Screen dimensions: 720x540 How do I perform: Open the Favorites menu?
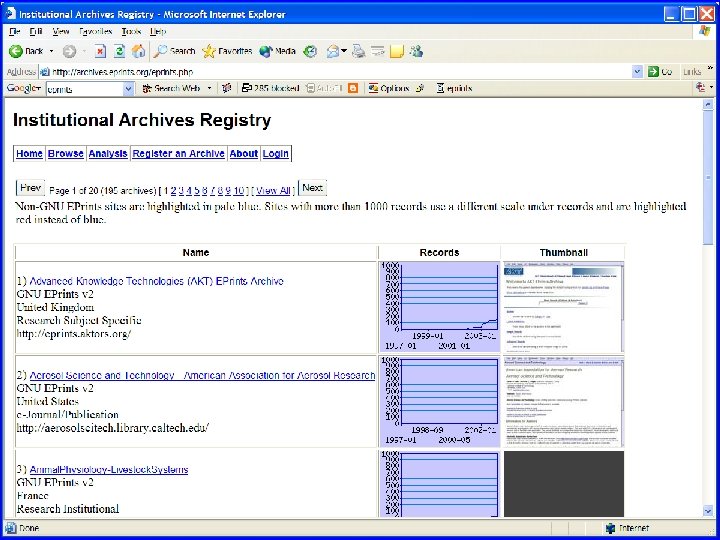(x=96, y=31)
